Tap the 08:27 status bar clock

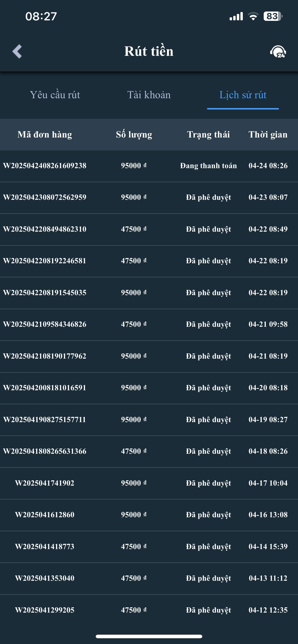point(41,17)
